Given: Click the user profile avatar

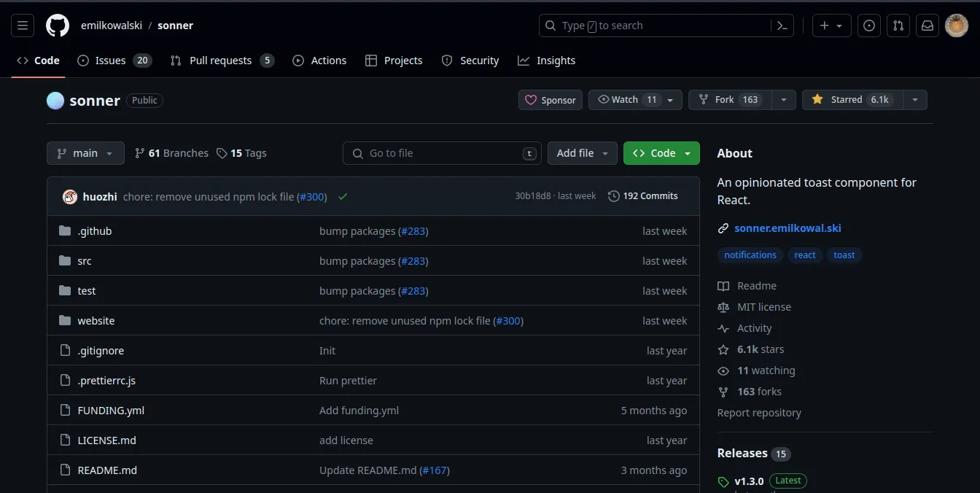Looking at the screenshot, I should click(957, 26).
